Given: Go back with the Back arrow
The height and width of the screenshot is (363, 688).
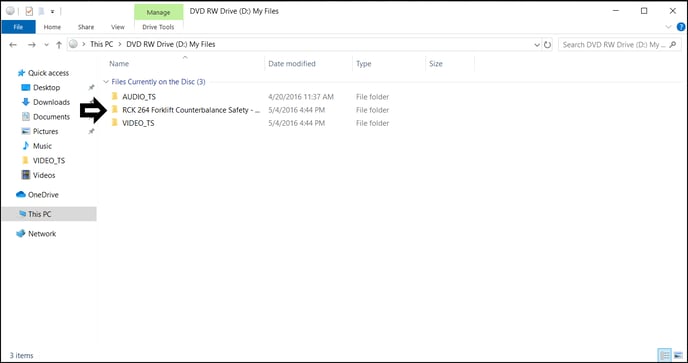Looking at the screenshot, I should point(13,44).
